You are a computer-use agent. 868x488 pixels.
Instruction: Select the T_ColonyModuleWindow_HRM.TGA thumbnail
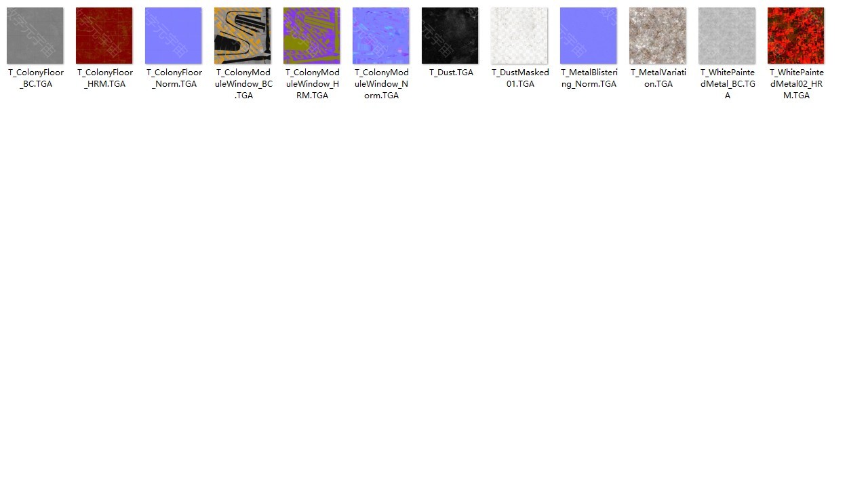311,36
